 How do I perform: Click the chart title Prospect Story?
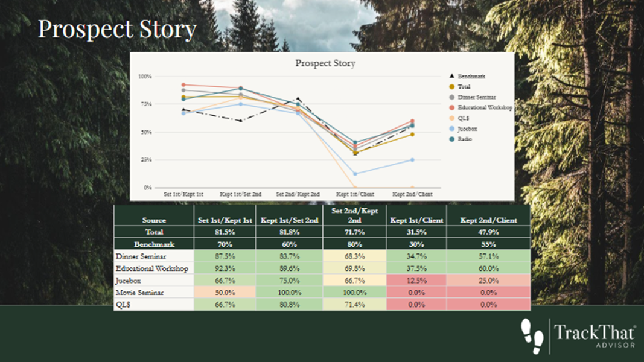[325, 63]
